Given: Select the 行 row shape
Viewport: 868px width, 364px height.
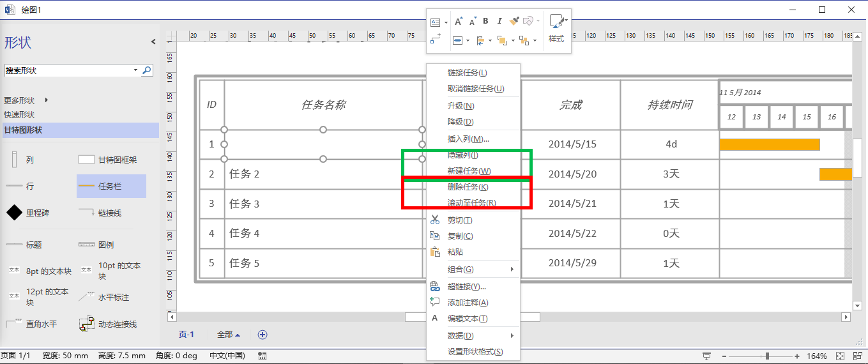Looking at the screenshot, I should pos(21,186).
